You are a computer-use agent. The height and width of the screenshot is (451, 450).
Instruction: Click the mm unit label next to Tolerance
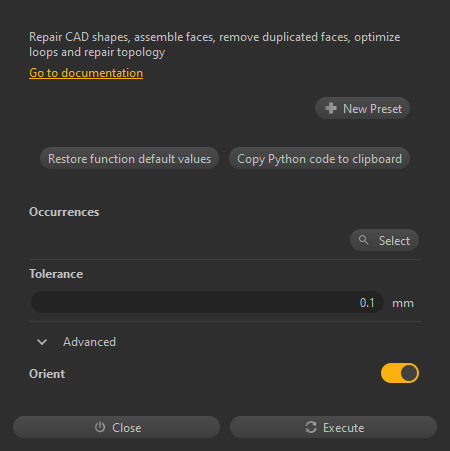[x=403, y=303]
